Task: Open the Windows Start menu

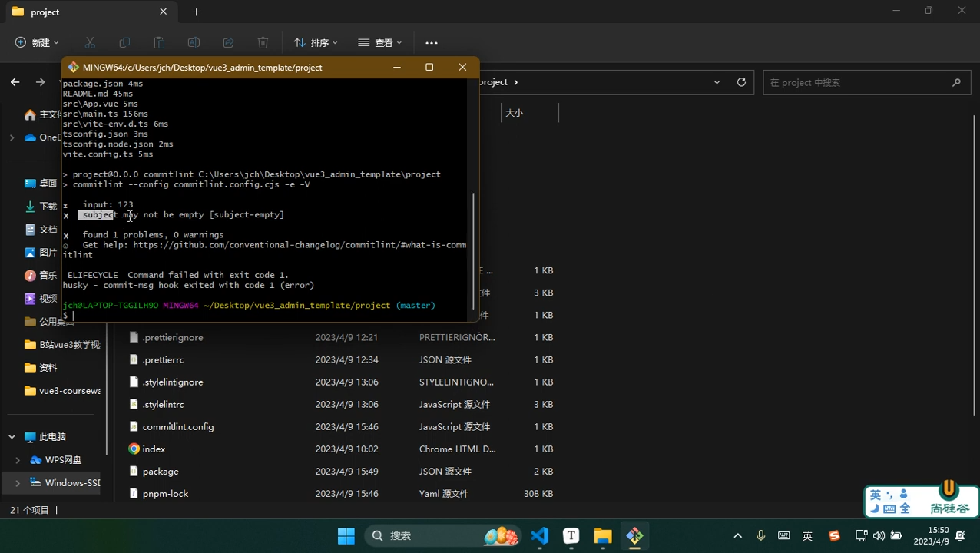Action: coord(346,535)
